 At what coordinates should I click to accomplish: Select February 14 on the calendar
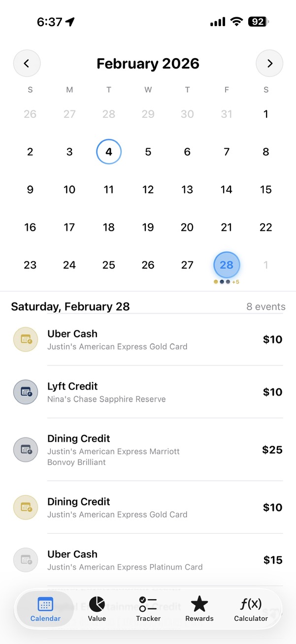pyautogui.click(x=226, y=189)
